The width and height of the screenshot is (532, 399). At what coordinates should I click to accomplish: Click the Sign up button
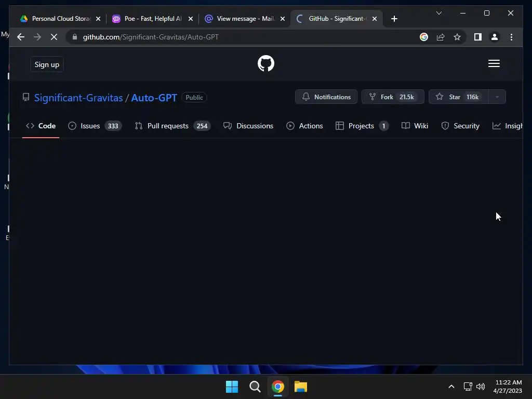(47, 64)
